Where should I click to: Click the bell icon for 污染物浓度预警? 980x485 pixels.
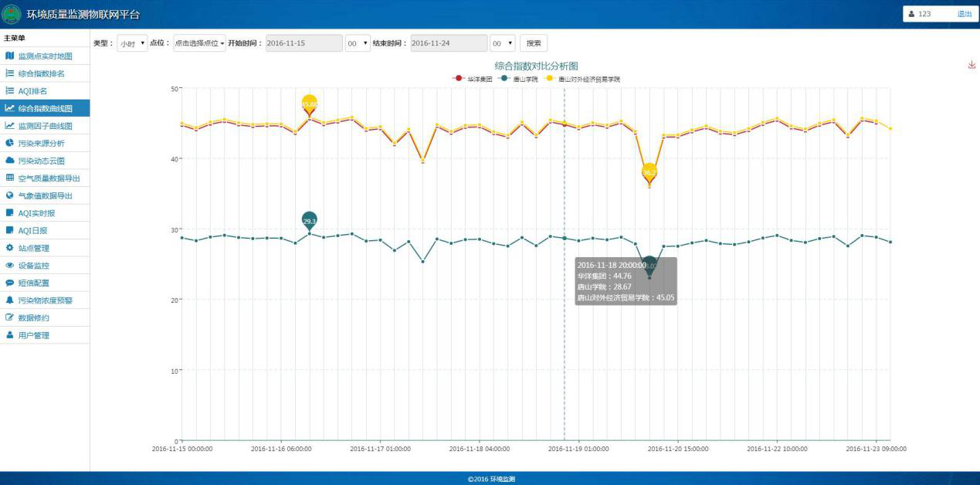[x=9, y=300]
